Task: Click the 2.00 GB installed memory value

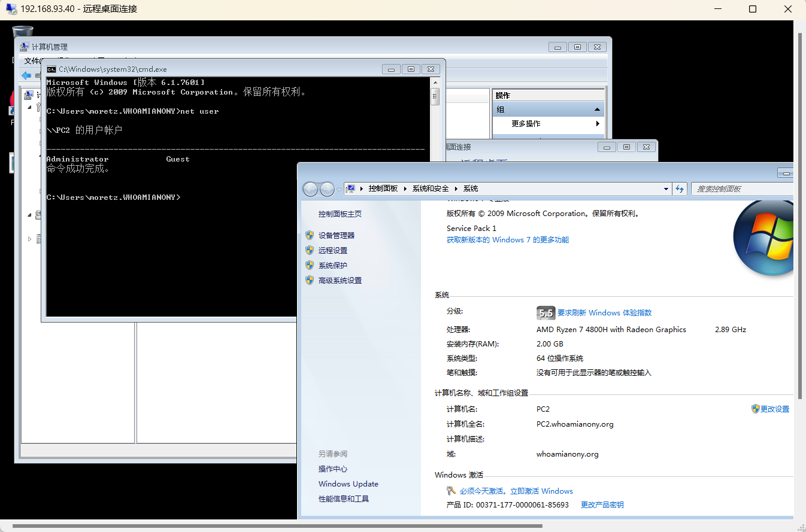Action: (x=550, y=344)
